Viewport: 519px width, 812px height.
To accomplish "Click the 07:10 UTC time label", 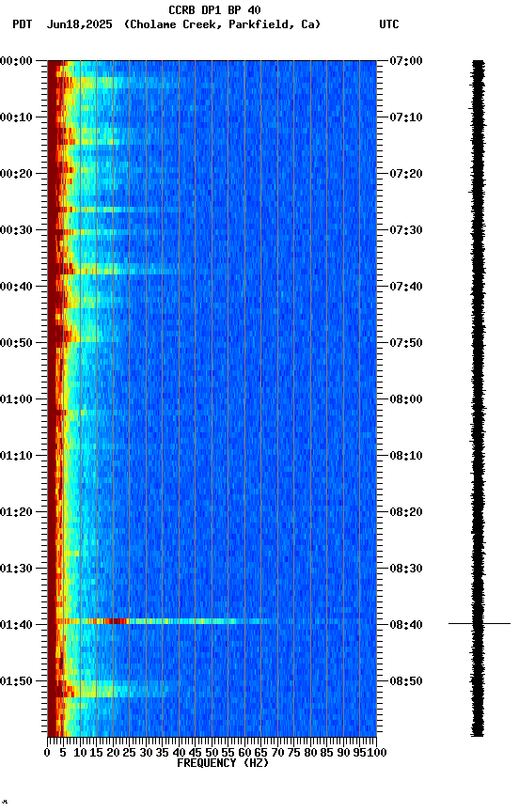I will 406,117.
